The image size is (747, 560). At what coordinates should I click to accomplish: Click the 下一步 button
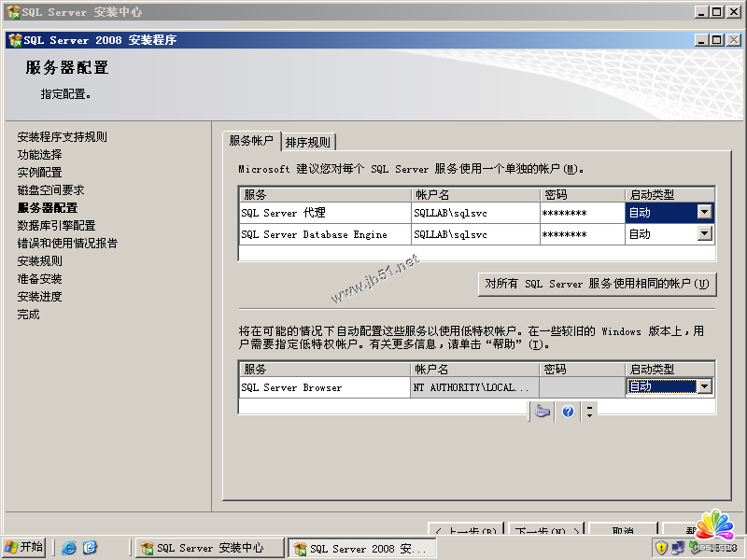tap(547, 531)
